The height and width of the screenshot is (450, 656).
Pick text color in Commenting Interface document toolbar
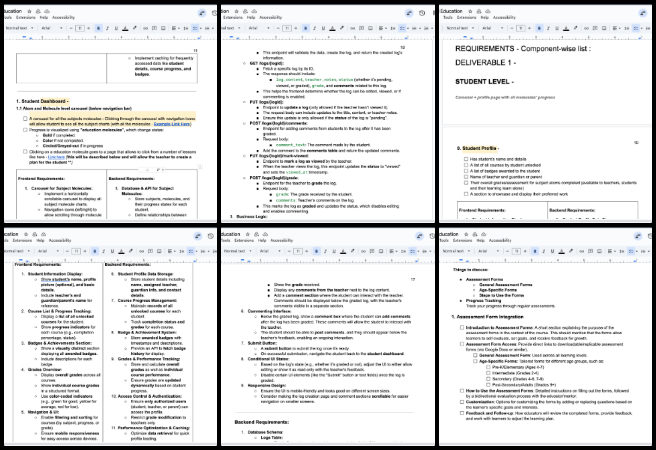tap(343, 251)
